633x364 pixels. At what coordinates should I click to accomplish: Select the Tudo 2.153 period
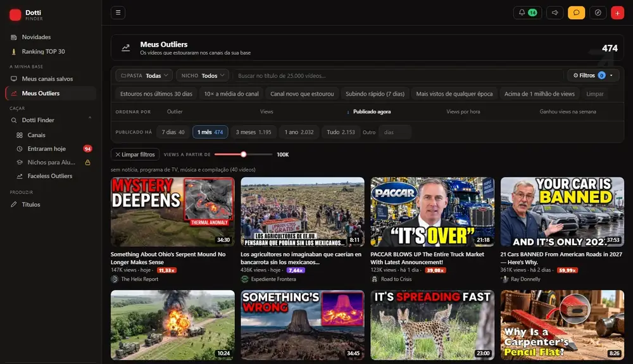[341, 132]
